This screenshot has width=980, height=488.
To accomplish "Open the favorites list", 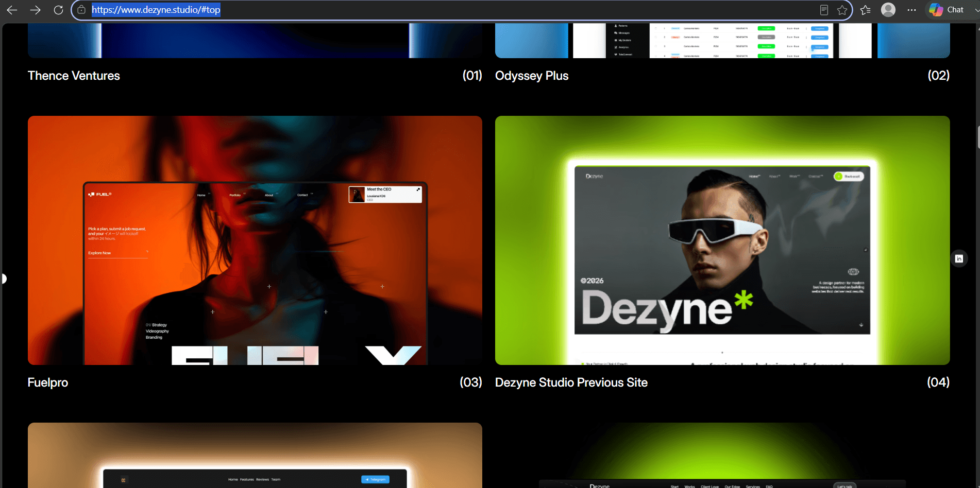I will 866,10.
